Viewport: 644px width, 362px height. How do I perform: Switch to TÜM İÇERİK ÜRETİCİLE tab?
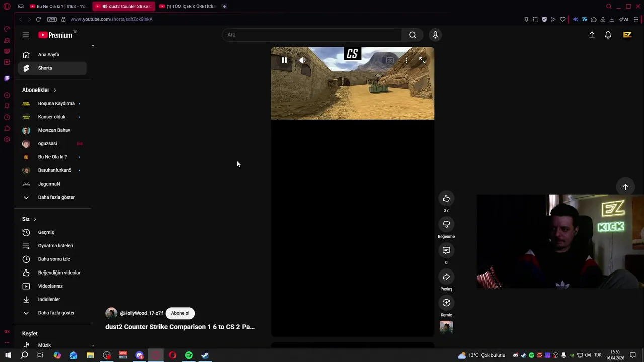(187, 6)
